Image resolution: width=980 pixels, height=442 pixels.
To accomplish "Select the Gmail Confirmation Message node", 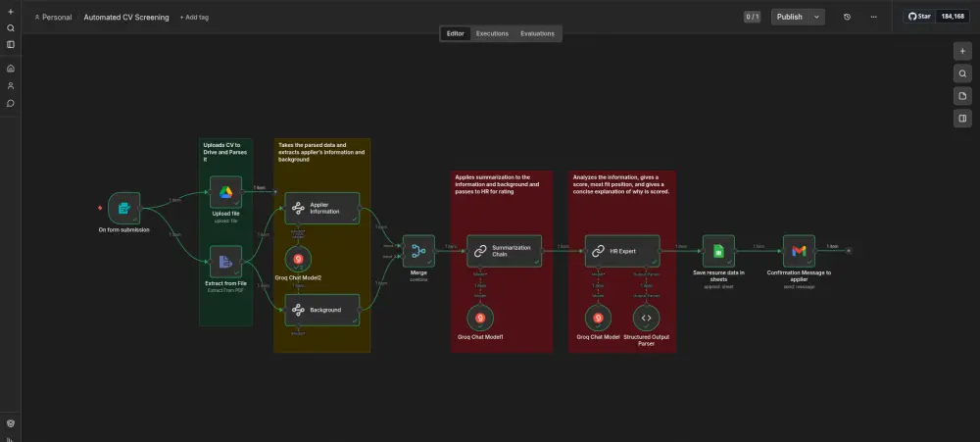I will pyautogui.click(x=800, y=251).
